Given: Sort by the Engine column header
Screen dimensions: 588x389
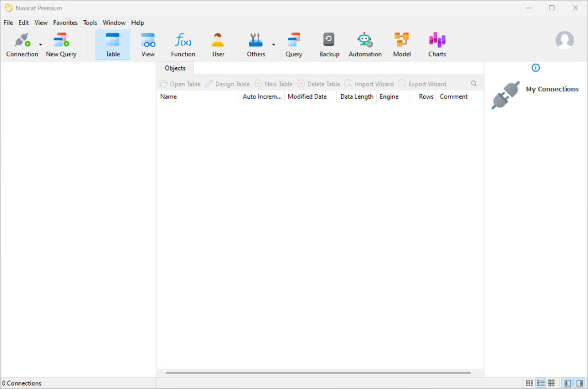Looking at the screenshot, I should tap(393, 97).
